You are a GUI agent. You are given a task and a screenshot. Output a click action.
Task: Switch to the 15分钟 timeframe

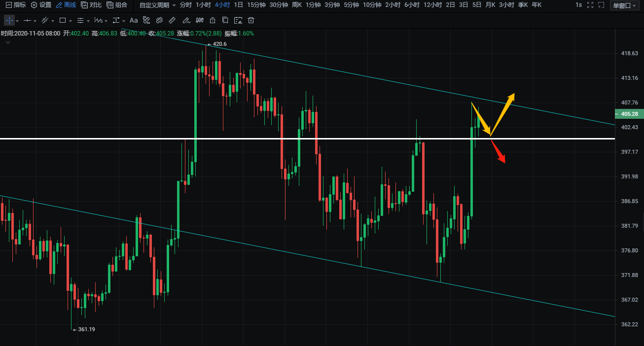pos(256,5)
